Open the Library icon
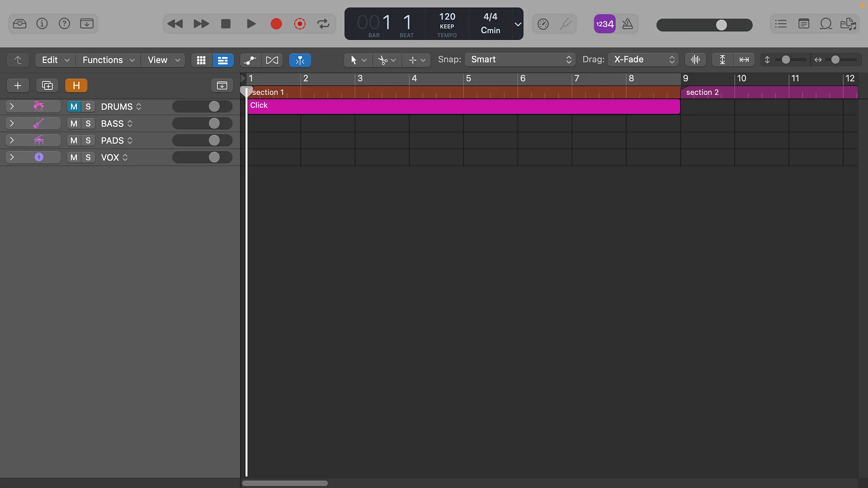 [x=19, y=23]
